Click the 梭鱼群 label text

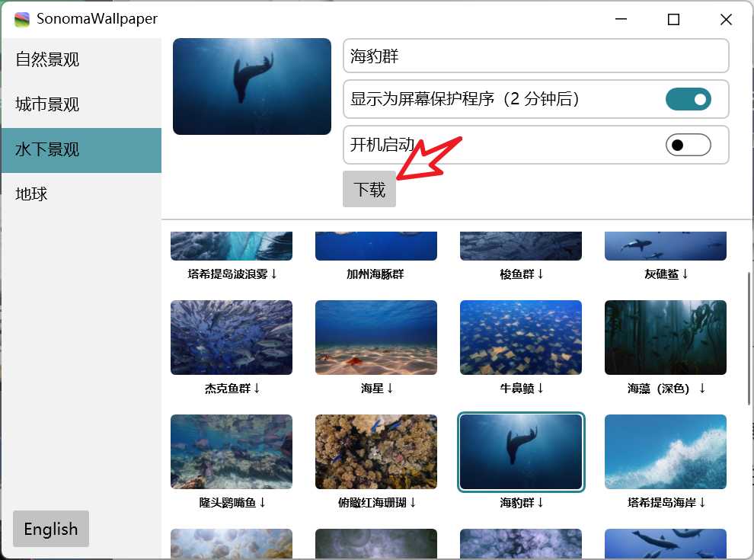tap(521, 274)
